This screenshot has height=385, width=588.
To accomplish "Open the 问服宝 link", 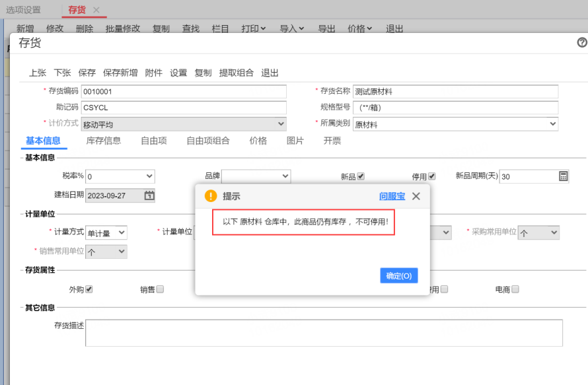I will pyautogui.click(x=392, y=196).
